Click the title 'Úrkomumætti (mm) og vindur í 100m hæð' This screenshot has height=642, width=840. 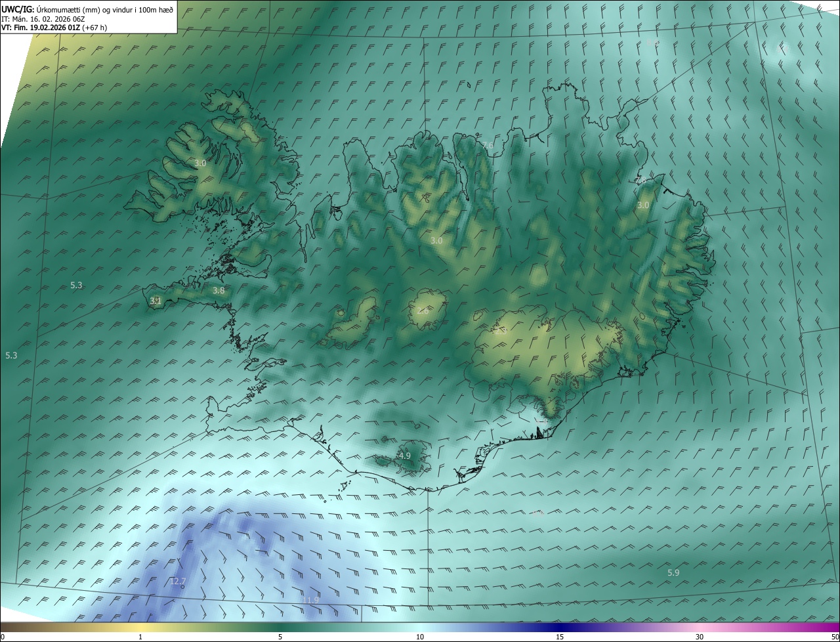tap(105, 10)
